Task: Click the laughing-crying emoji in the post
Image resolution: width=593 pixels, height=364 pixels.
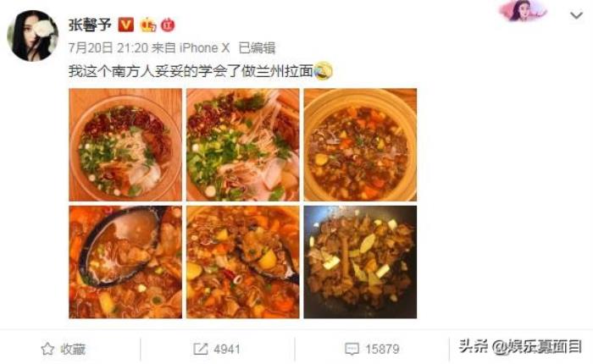Action: click(x=324, y=70)
